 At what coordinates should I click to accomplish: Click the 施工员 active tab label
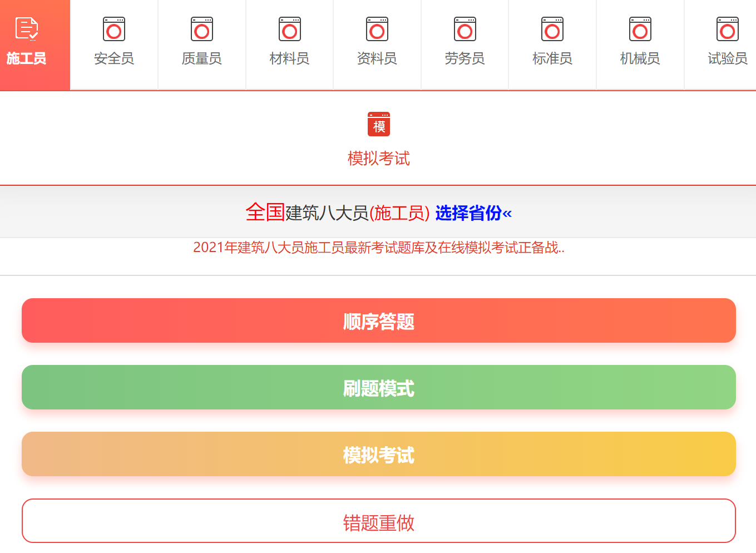pyautogui.click(x=26, y=58)
